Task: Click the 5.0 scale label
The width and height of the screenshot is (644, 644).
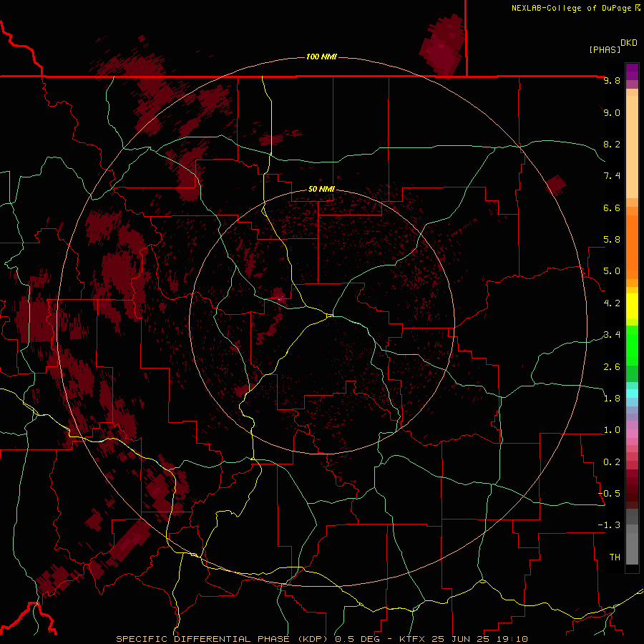Action: (612, 271)
